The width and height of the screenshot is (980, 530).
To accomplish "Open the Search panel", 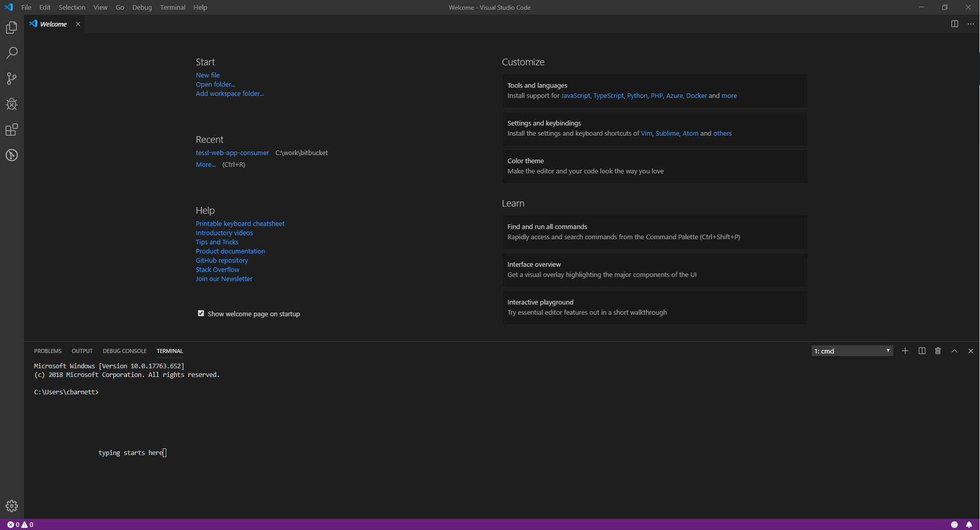I will coord(11,53).
